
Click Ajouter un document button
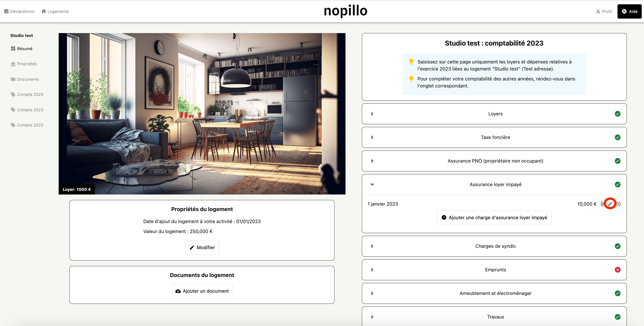click(202, 291)
